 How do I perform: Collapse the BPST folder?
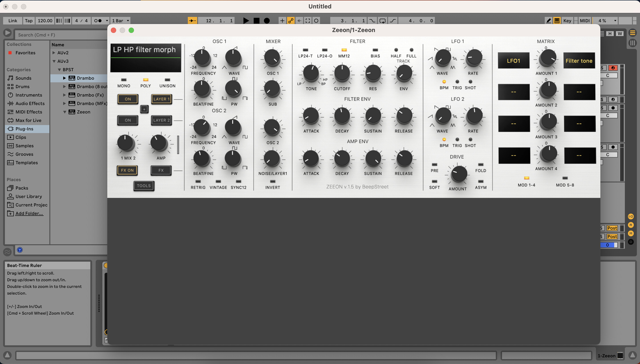click(x=59, y=70)
